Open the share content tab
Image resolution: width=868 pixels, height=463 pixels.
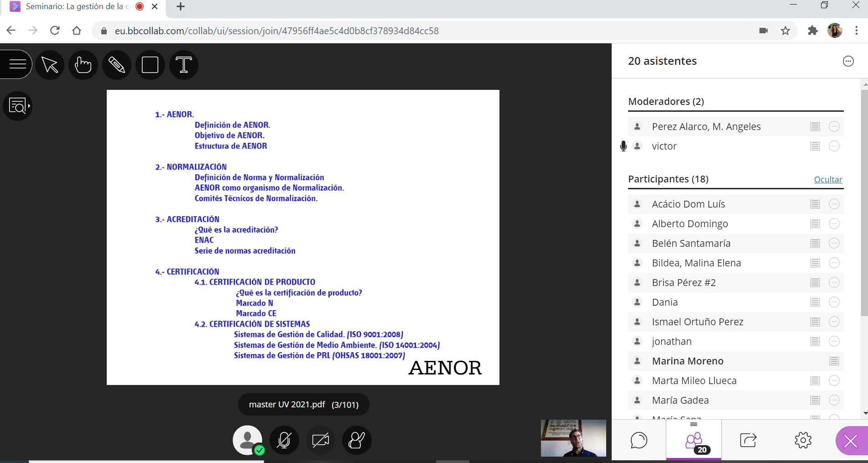coord(748,440)
